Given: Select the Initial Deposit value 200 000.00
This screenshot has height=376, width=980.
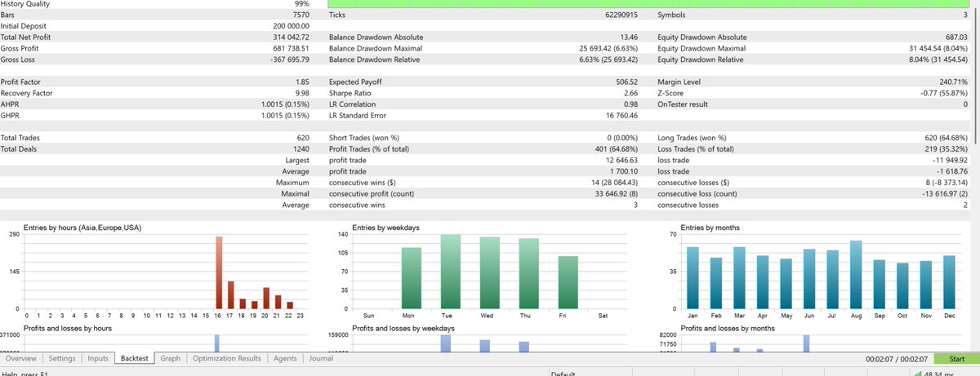Looking at the screenshot, I should [289, 26].
